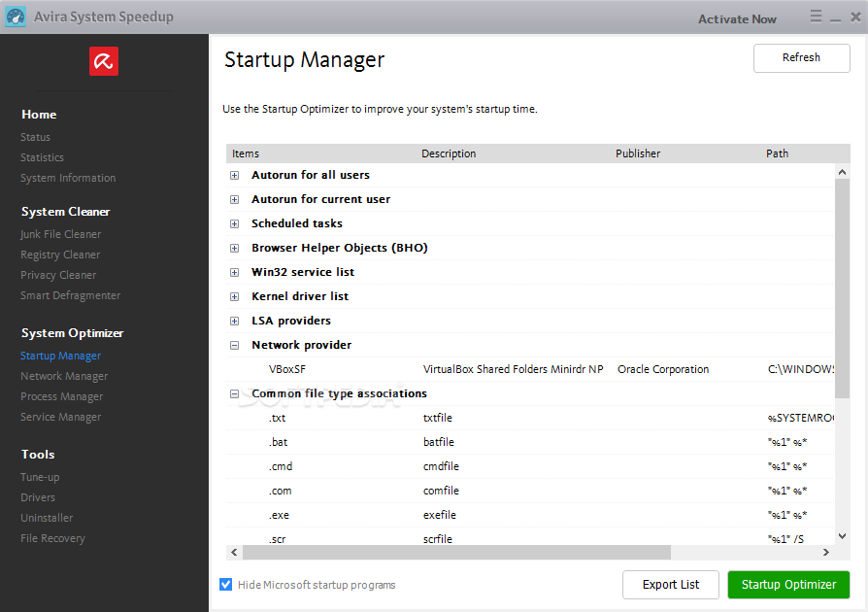
Task: Sort by the Publisher column header
Action: [638, 153]
